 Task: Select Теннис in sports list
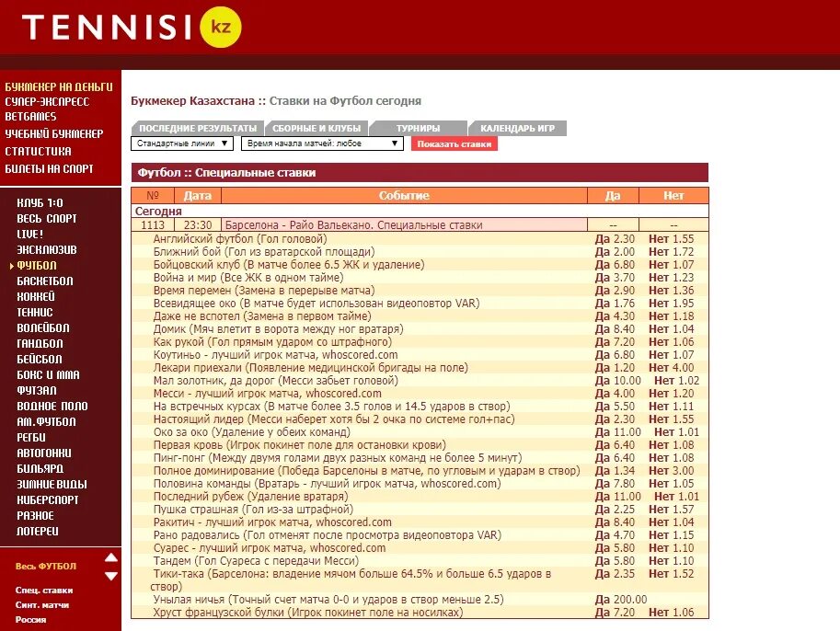tap(35, 313)
